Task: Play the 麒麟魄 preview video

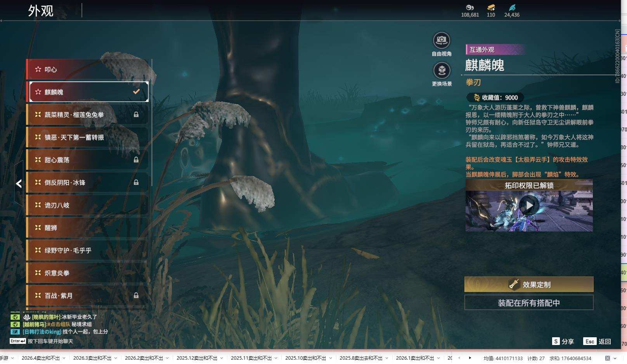Action: tap(529, 205)
